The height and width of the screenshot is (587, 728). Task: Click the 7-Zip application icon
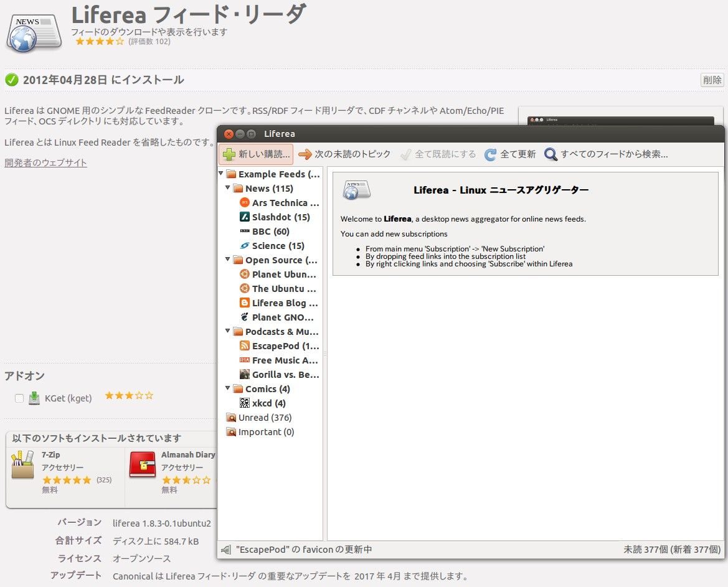click(x=23, y=464)
